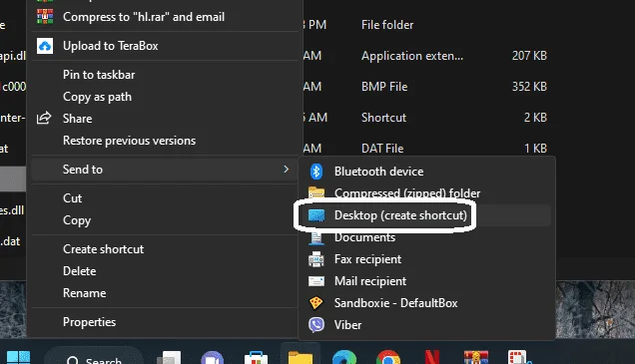
Task: Click the Bluetooth device icon
Action: coord(317,172)
